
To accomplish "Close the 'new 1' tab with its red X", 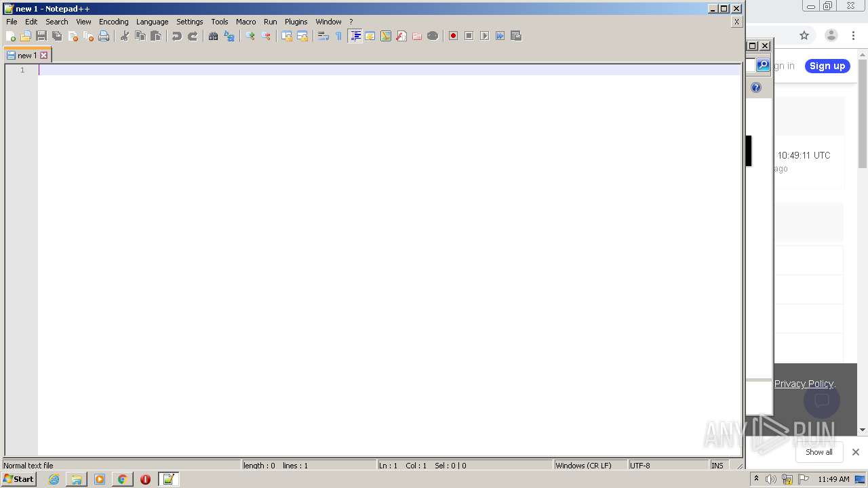I will 44,56.
